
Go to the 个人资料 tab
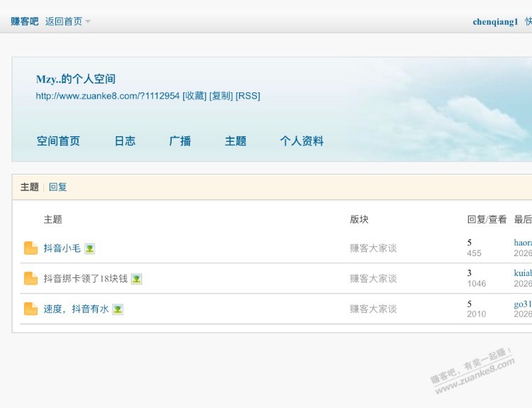pos(301,141)
